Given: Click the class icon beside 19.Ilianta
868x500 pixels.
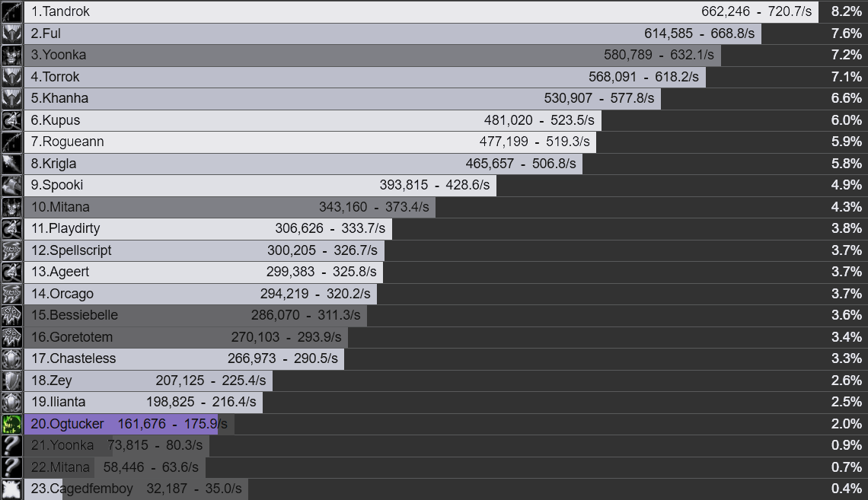Looking at the screenshot, I should [11, 403].
